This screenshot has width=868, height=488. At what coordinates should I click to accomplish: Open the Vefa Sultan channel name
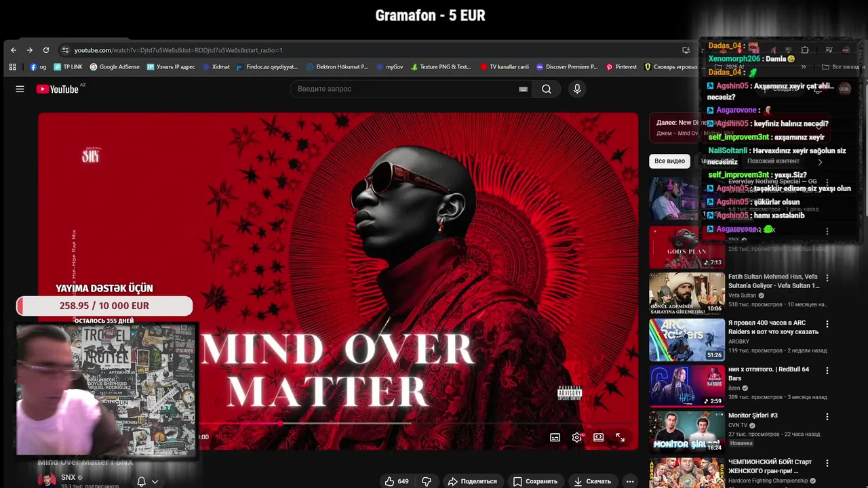click(x=742, y=296)
